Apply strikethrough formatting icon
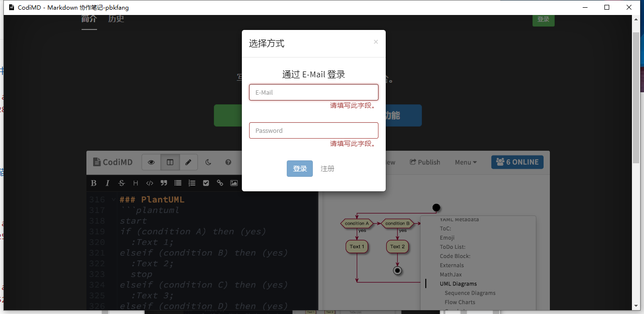 (x=122, y=183)
